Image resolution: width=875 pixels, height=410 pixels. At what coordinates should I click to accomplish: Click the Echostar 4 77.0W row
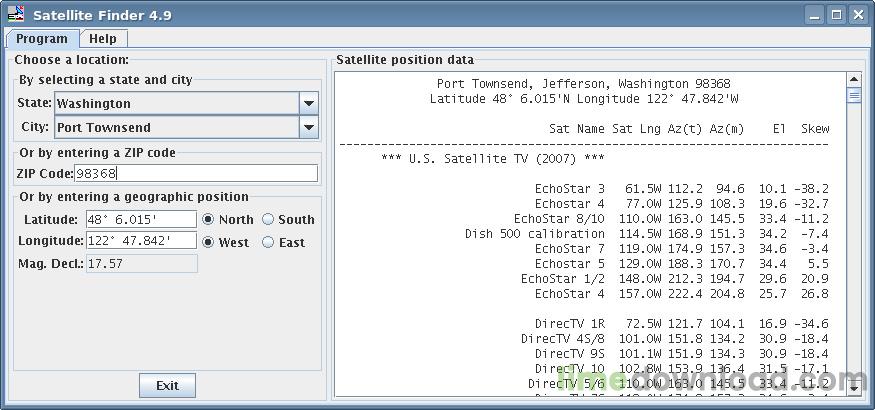pos(682,204)
